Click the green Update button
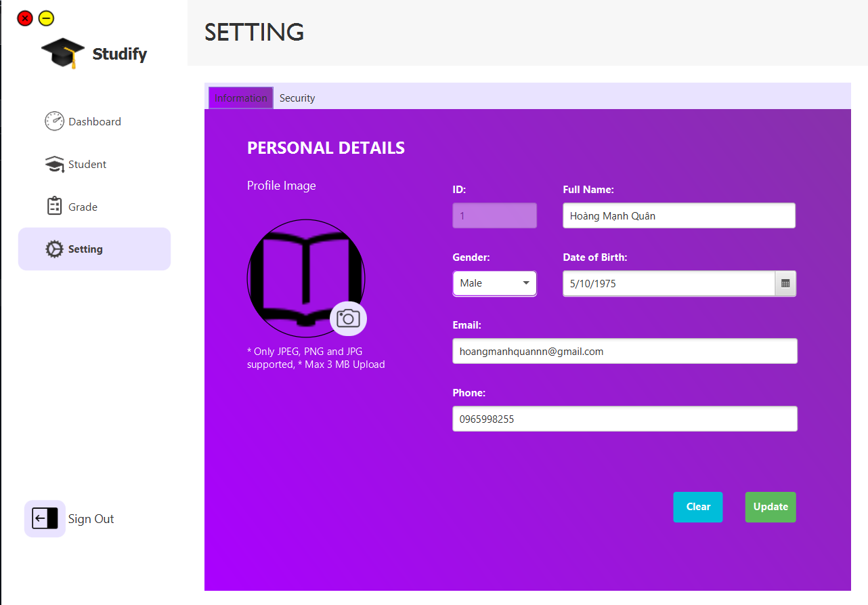The image size is (868, 605). (x=771, y=507)
